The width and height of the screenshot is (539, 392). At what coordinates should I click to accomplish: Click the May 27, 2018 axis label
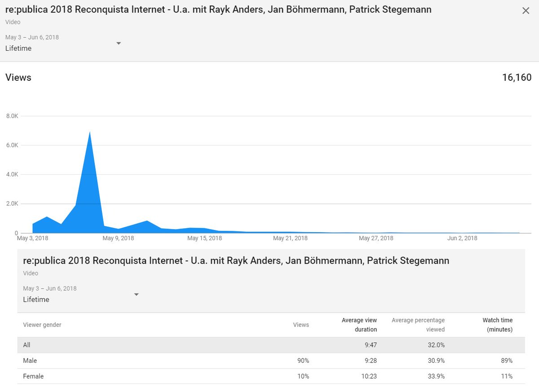tap(376, 238)
